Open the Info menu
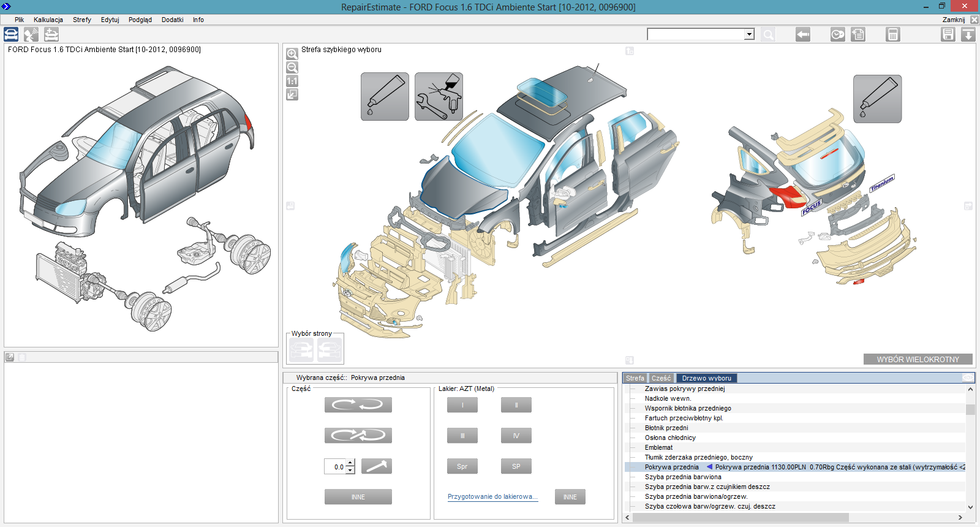980x527 pixels. (x=198, y=20)
